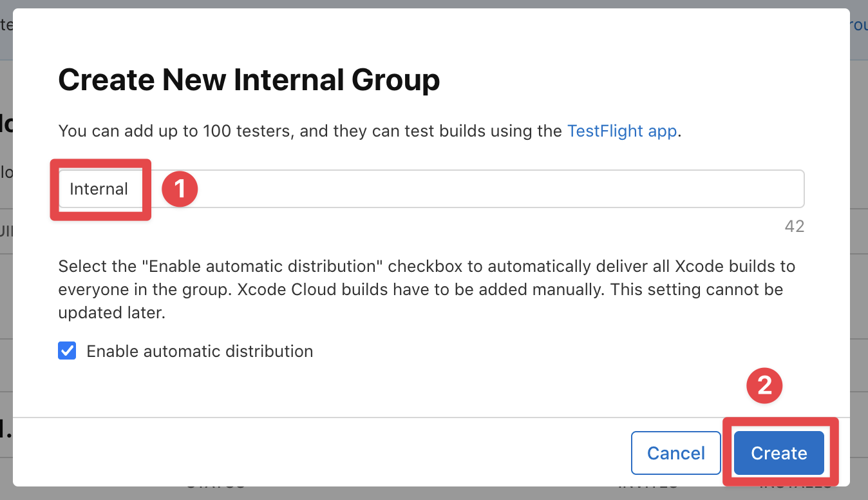Open the TestFlight app link
Viewport: 868px width, 500px height.
pos(621,131)
